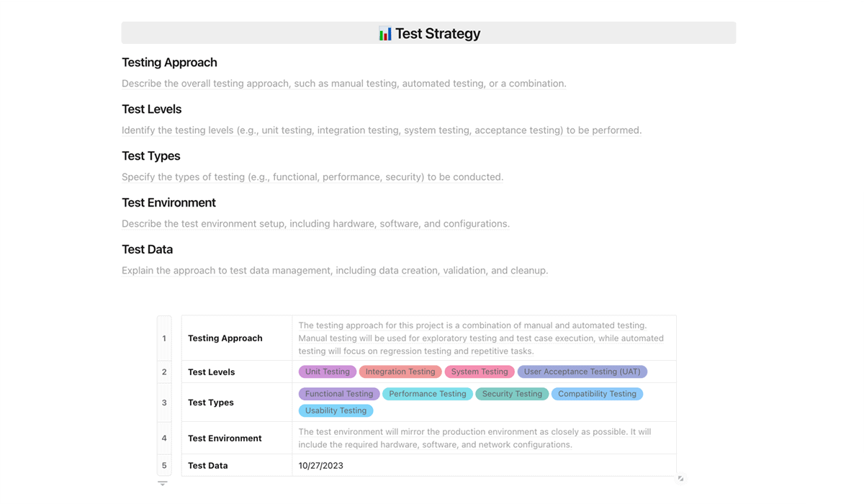
Task: Select row handle number 4
Action: pyautogui.click(x=164, y=438)
